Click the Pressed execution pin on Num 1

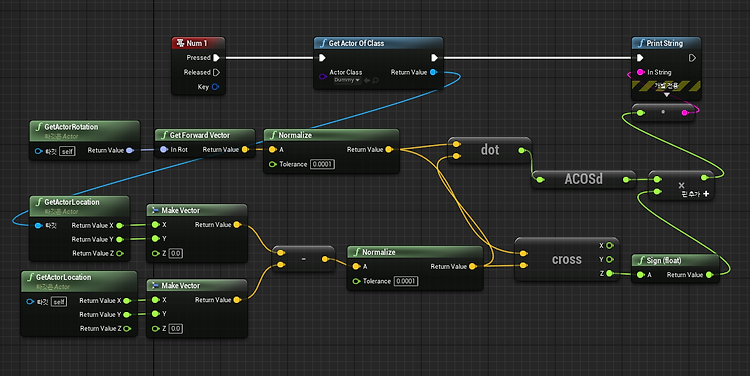coord(216,57)
